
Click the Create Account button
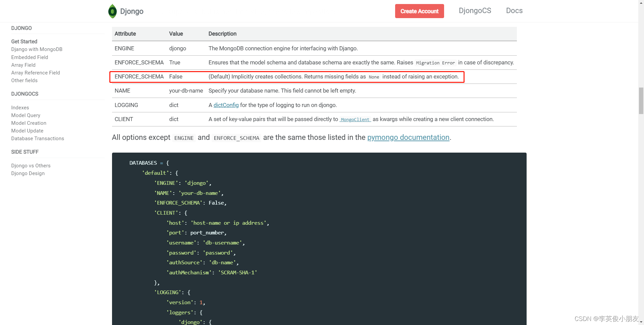[x=419, y=11]
